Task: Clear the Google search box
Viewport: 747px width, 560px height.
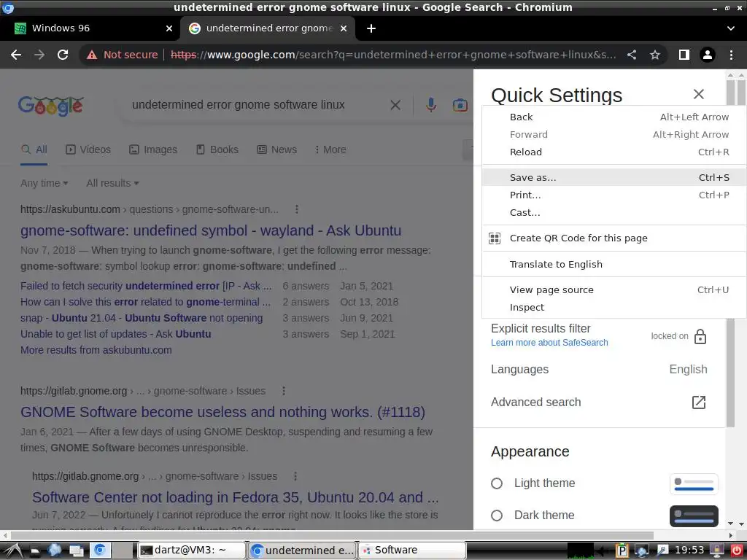Action: (395, 105)
